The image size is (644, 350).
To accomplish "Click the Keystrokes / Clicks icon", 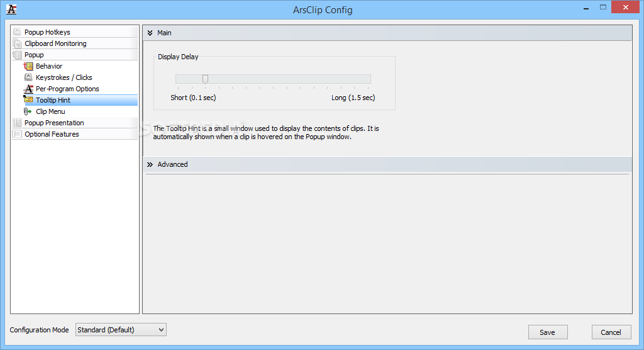I will click(28, 77).
